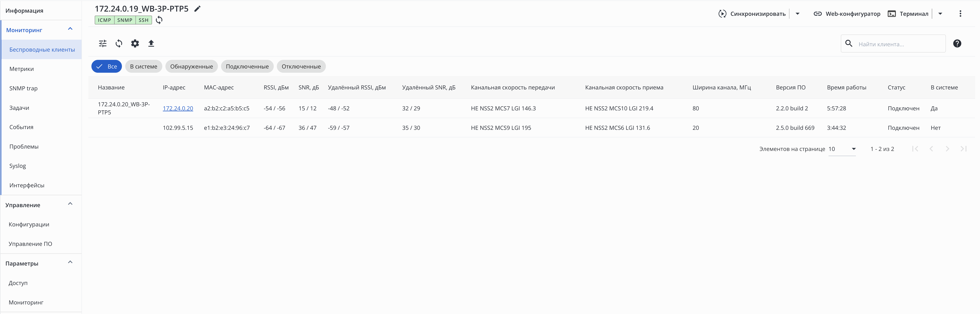Open the Синхронизировать dropdown arrow
980x314 pixels.
797,14
